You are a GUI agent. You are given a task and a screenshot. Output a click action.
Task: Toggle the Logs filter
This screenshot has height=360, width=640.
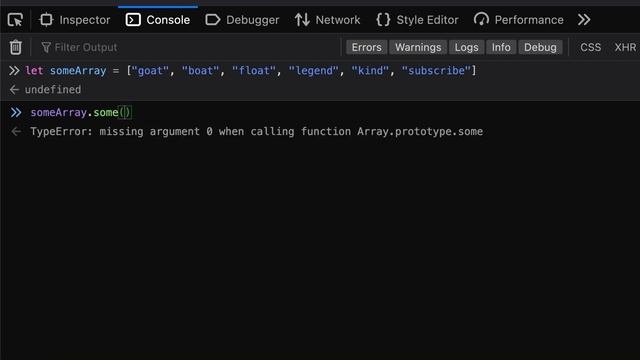[x=467, y=47]
